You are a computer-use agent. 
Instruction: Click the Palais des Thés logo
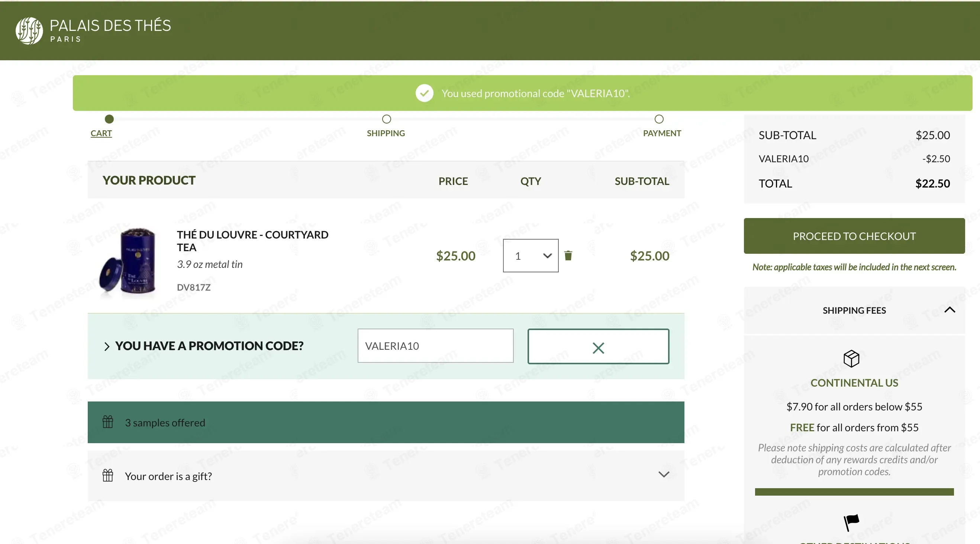pyautogui.click(x=93, y=30)
